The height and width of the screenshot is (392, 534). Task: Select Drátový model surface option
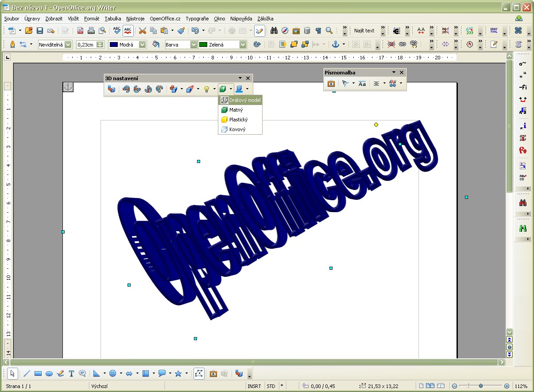(x=240, y=100)
